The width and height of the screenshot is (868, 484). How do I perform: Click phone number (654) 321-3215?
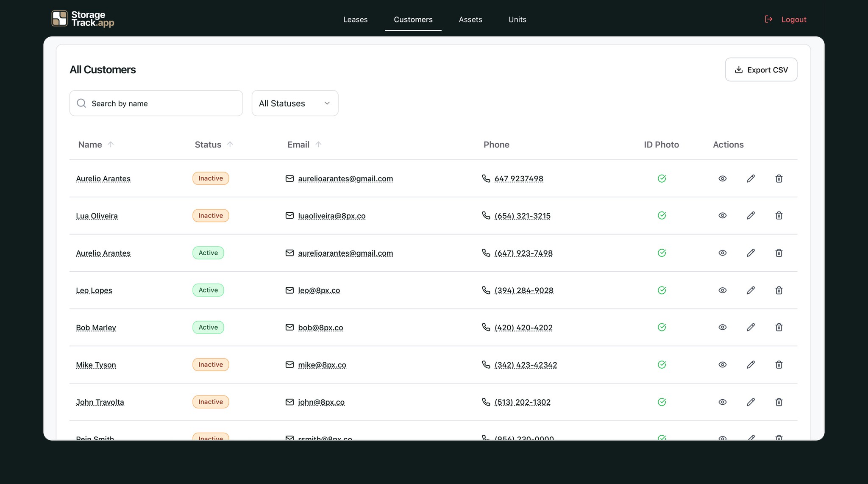pos(523,216)
